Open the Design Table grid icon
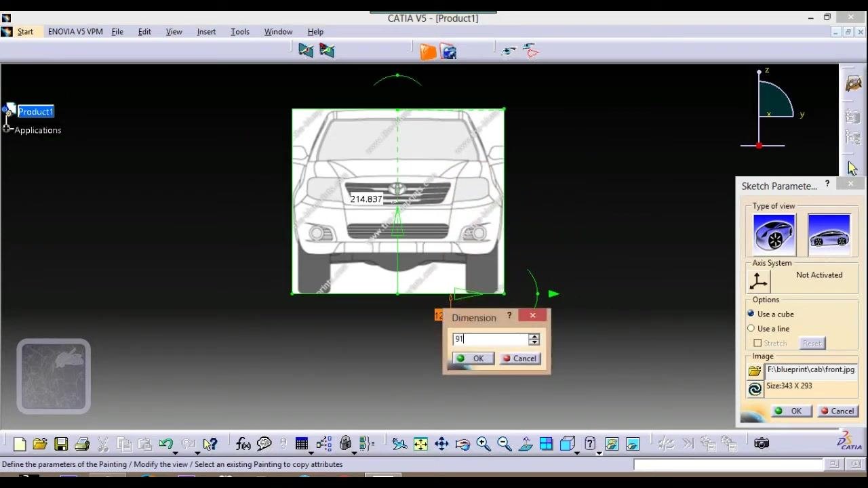The image size is (868, 488). click(301, 444)
